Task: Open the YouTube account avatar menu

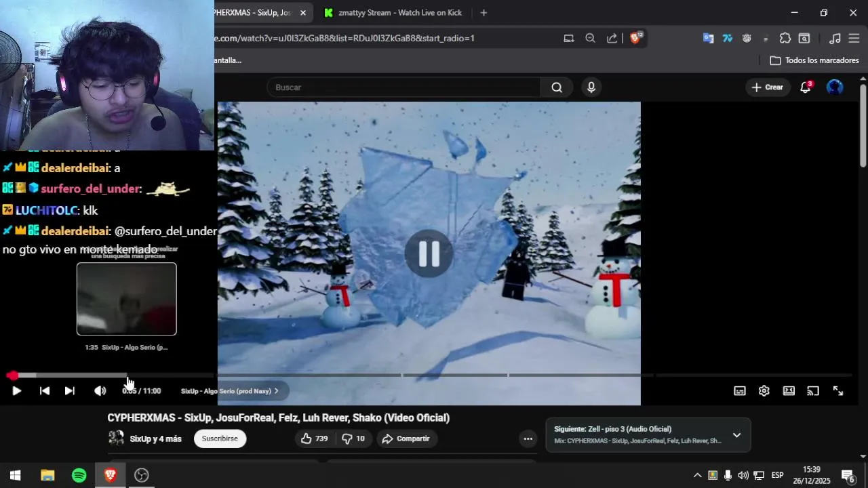Action: pos(835,87)
